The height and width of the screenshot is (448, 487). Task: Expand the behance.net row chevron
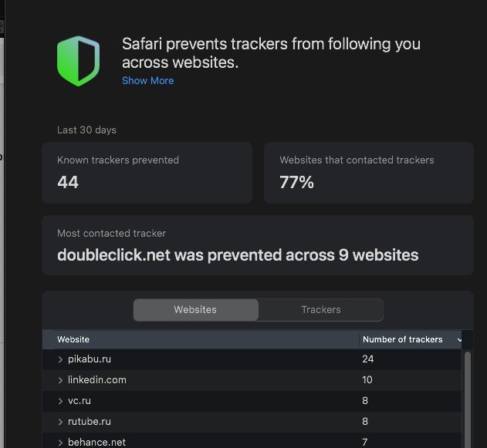60,443
